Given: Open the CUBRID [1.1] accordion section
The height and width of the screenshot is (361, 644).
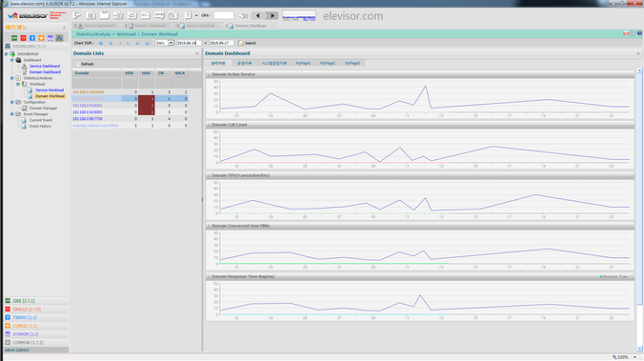Looking at the screenshot, I should 36,326.
